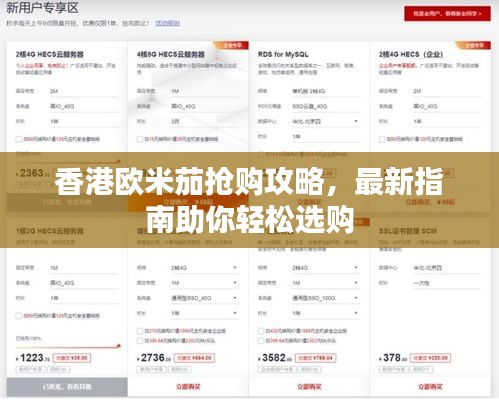The height and width of the screenshot is (400, 499).
Task: Expand the 华北-北京四 dropdown in RDS for MySQL card
Action: 326,121
